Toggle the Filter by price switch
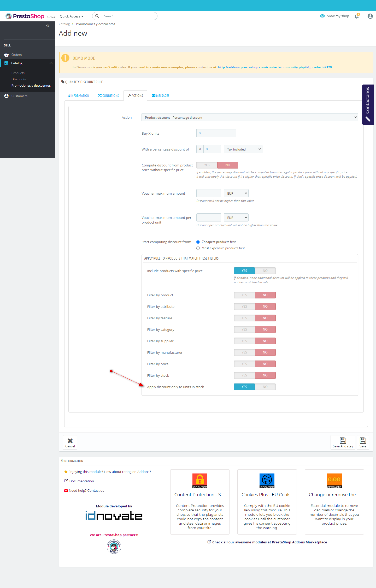The width and height of the screenshot is (376, 588). click(255, 364)
